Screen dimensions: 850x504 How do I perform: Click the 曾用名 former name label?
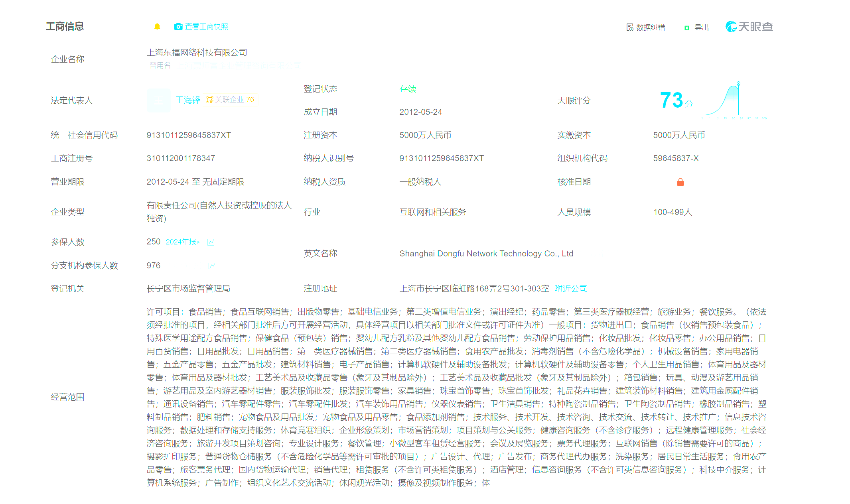click(160, 65)
